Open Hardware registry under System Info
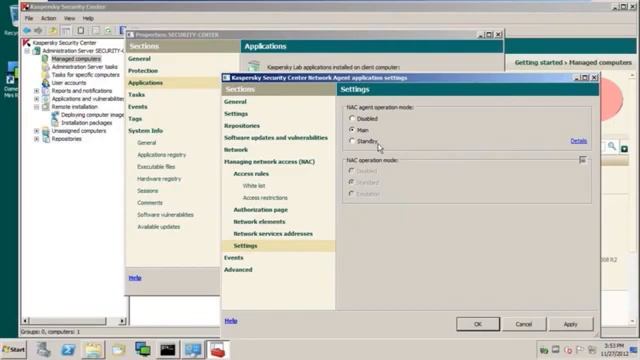The image size is (640, 360). [x=159, y=179]
